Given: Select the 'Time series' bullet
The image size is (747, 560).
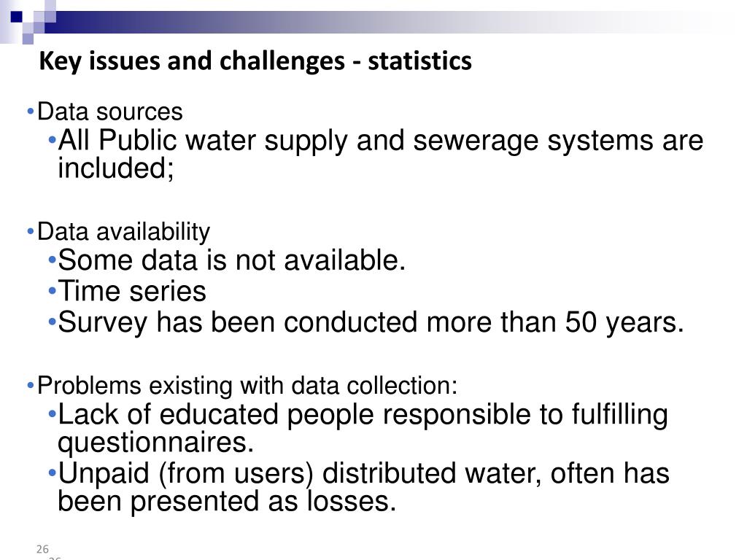Looking at the screenshot, I should click(x=132, y=291).
